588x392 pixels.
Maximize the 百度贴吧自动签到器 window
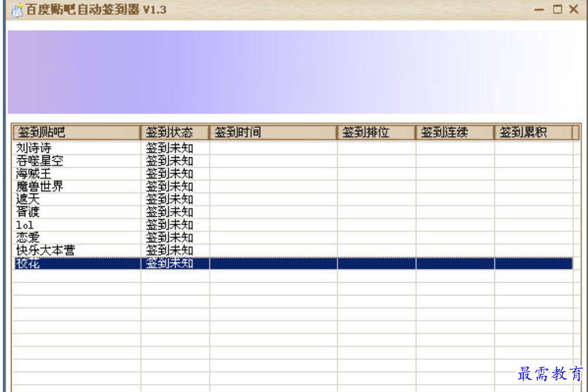click(557, 9)
